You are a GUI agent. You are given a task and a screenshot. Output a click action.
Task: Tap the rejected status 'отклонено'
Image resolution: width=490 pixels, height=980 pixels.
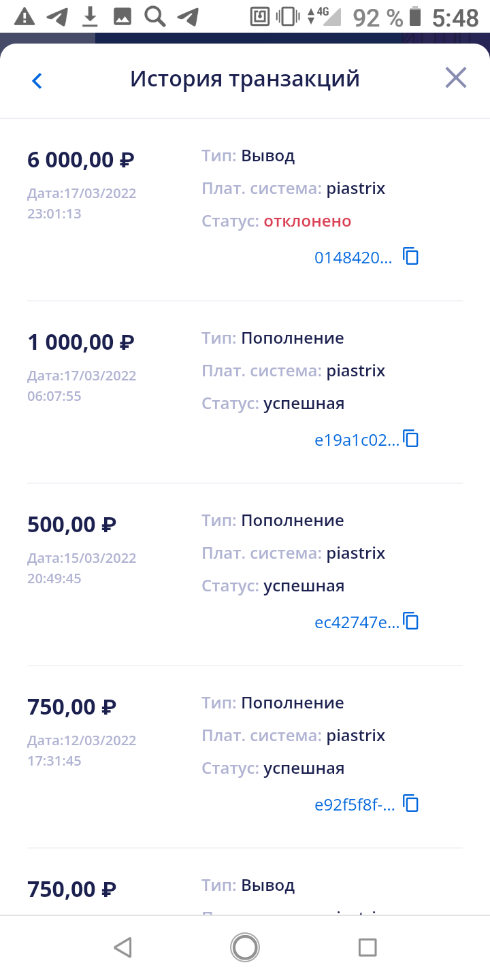[x=308, y=221]
